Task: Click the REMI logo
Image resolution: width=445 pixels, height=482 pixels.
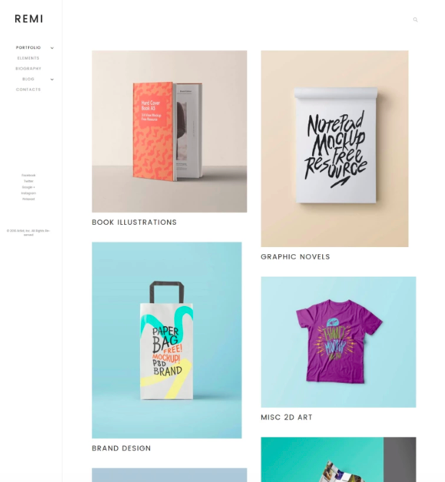Action: pos(29,19)
